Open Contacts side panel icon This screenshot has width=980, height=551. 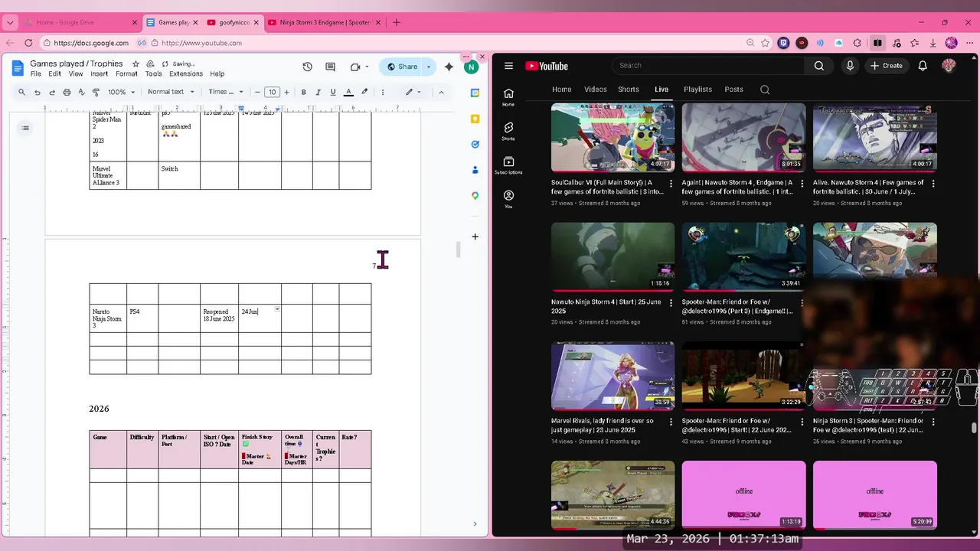point(475,170)
